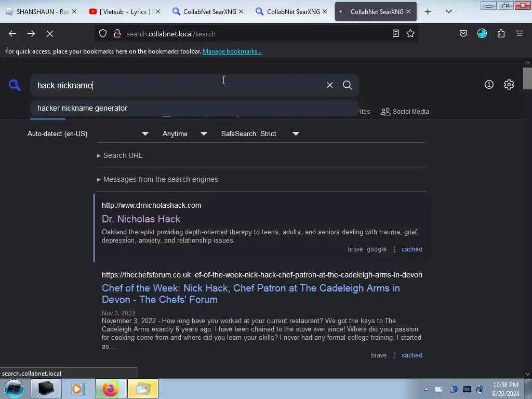Click the browser address bar

(x=256, y=34)
